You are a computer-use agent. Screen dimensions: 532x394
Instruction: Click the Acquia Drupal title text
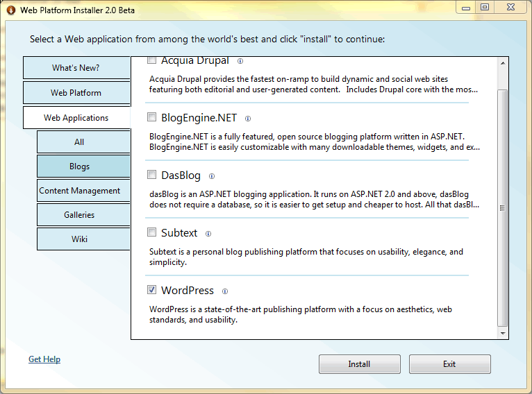tap(195, 60)
